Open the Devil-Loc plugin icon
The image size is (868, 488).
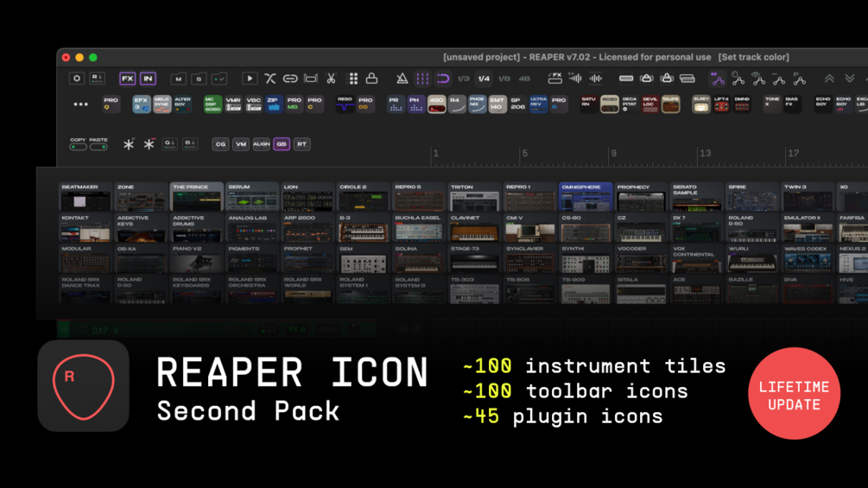click(649, 104)
